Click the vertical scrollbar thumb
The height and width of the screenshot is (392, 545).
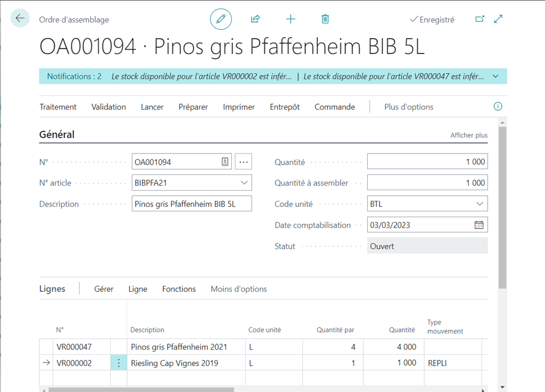click(x=502, y=208)
